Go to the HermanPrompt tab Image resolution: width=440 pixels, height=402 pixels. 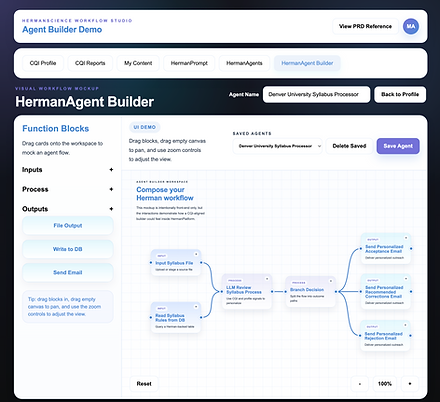coord(189,63)
